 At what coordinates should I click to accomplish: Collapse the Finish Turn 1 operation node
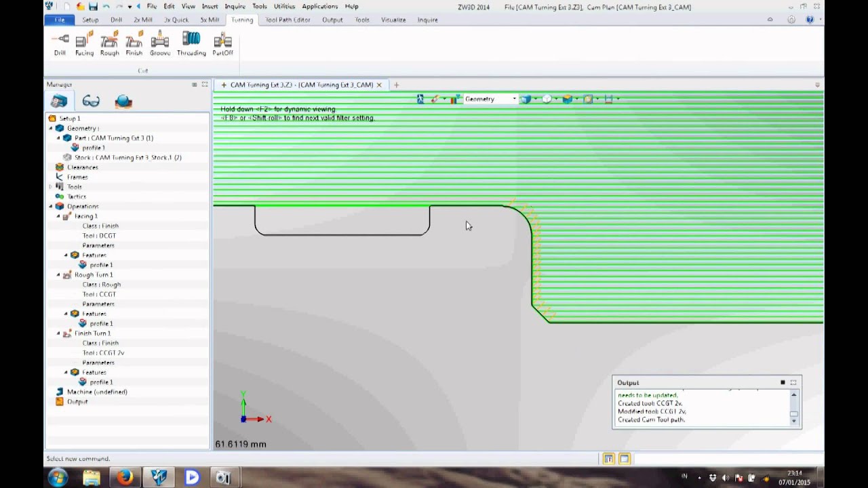click(x=58, y=333)
